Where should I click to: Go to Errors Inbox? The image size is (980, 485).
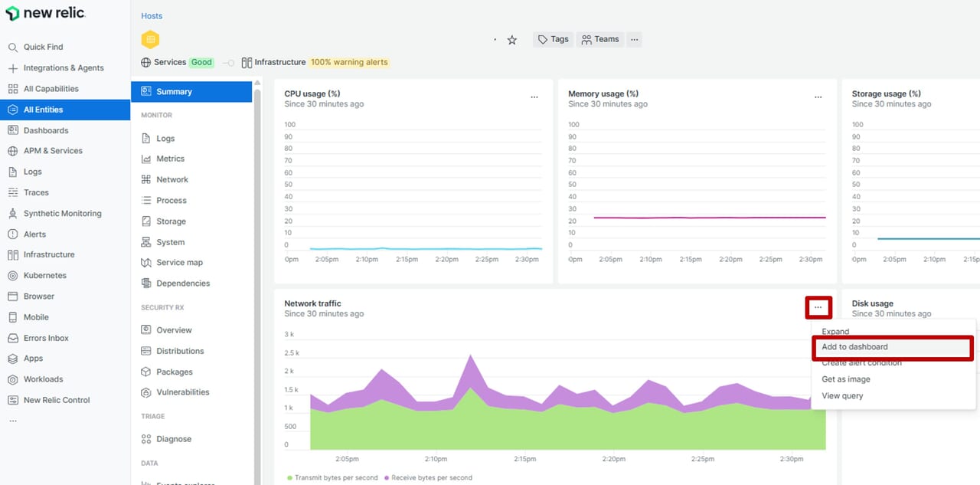46,338
